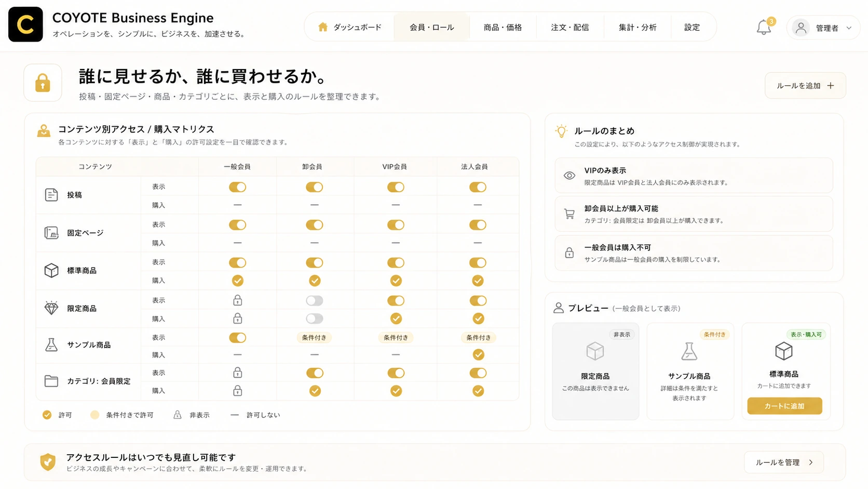Toggle カテゴリ: 会員限定 表示 for VIP会員
Image resolution: width=868 pixels, height=489 pixels.
[x=396, y=373]
